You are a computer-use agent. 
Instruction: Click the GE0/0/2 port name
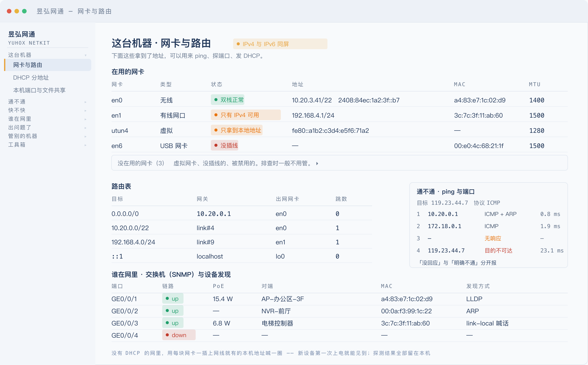pyautogui.click(x=125, y=311)
